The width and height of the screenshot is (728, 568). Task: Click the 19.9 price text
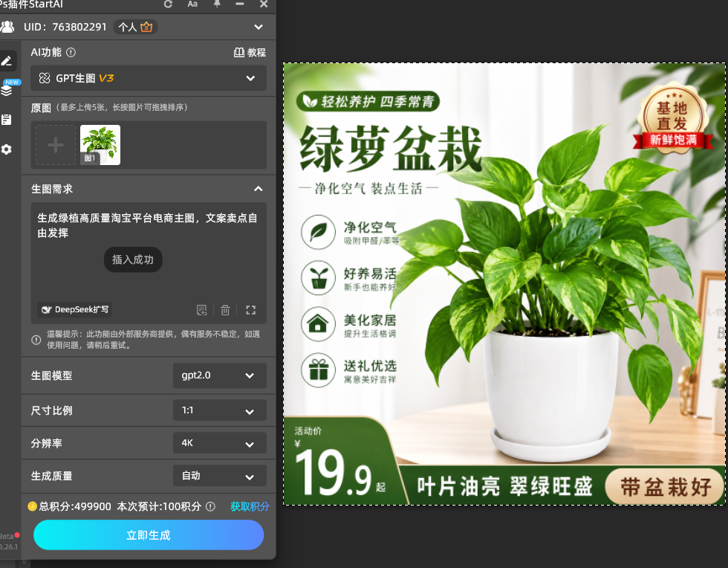point(334,474)
